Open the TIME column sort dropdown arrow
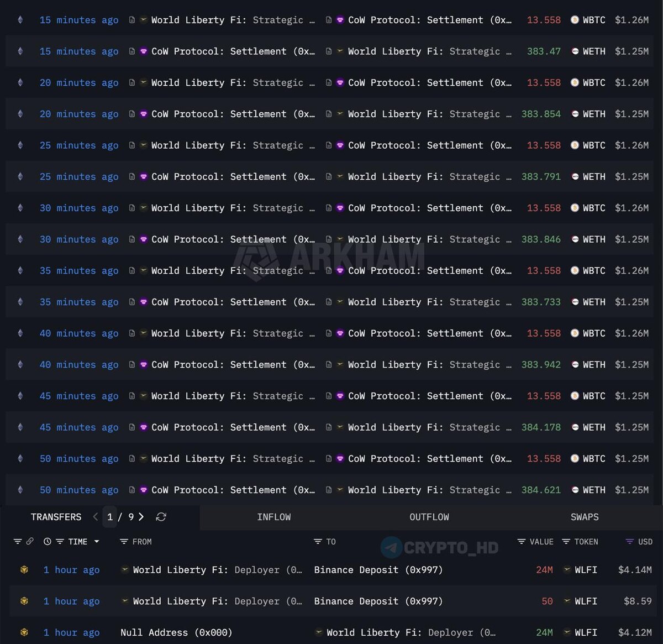This screenshot has height=644, width=663. click(x=97, y=542)
